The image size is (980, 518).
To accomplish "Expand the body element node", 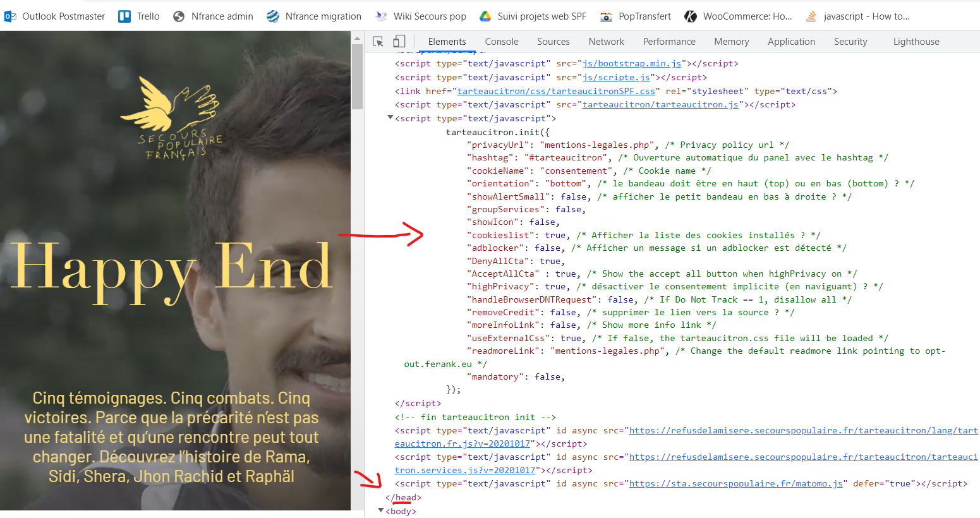I will [x=380, y=510].
